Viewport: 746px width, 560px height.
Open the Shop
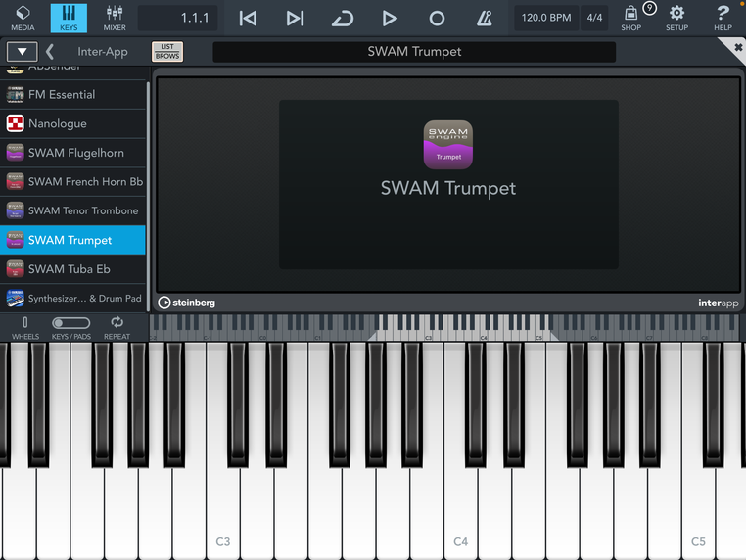click(631, 18)
